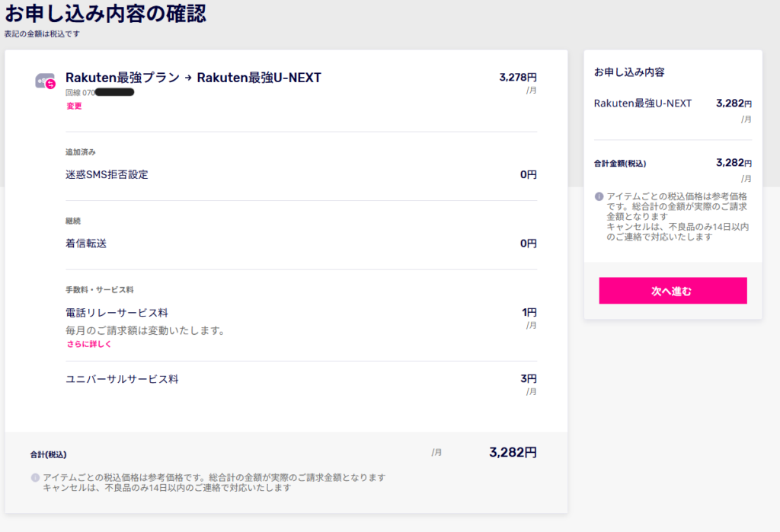Click the redacted 回線 070 phone number
The image size is (780, 532).
tap(100, 92)
